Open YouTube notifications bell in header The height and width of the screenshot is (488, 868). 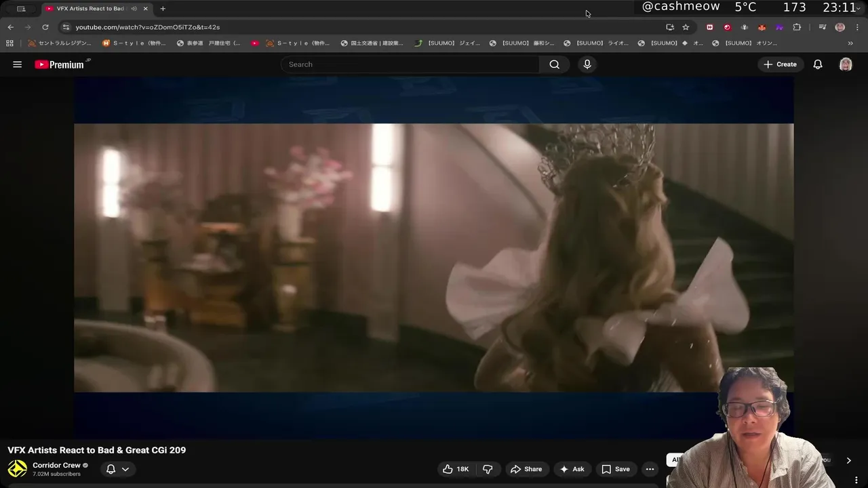click(x=818, y=64)
